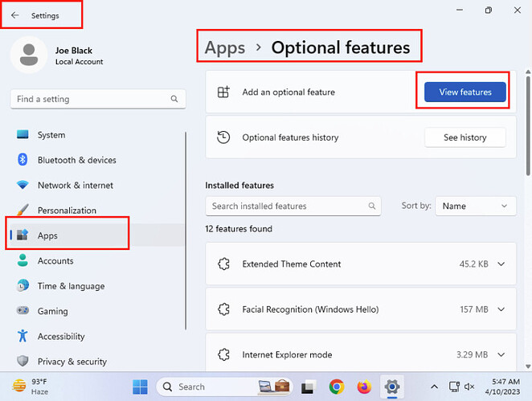Click scrollbar down arrow in content pane
The width and height of the screenshot is (532, 401).
tap(528, 366)
